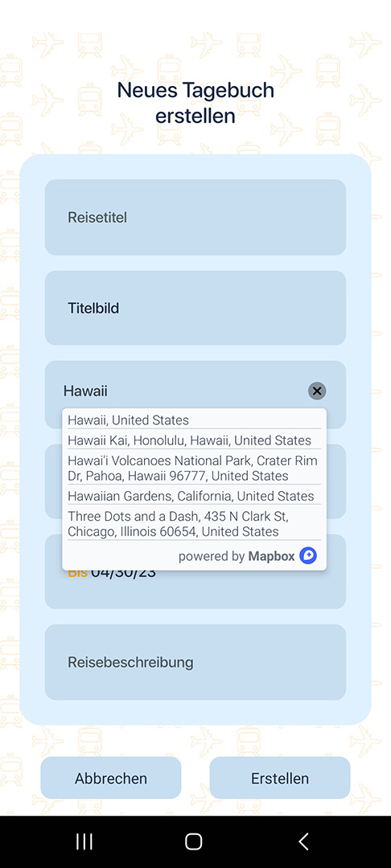Go back with Android back arrow
The height and width of the screenshot is (868, 391).
[x=303, y=841]
